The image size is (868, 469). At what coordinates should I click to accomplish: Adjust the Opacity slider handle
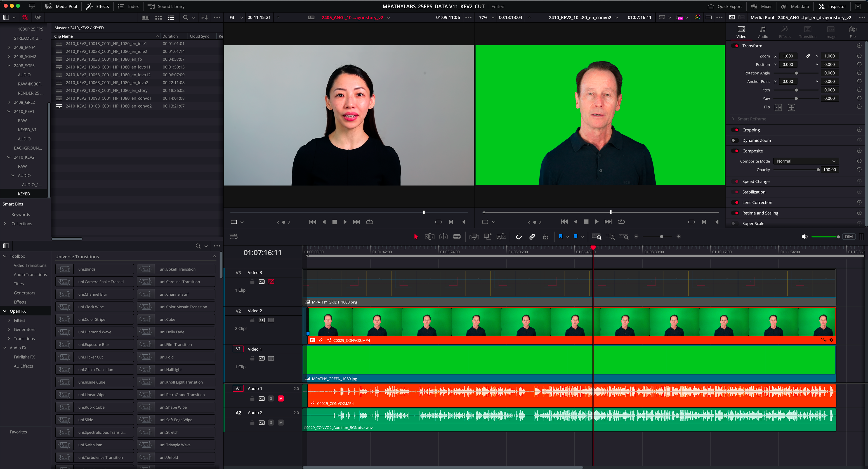tap(818, 170)
